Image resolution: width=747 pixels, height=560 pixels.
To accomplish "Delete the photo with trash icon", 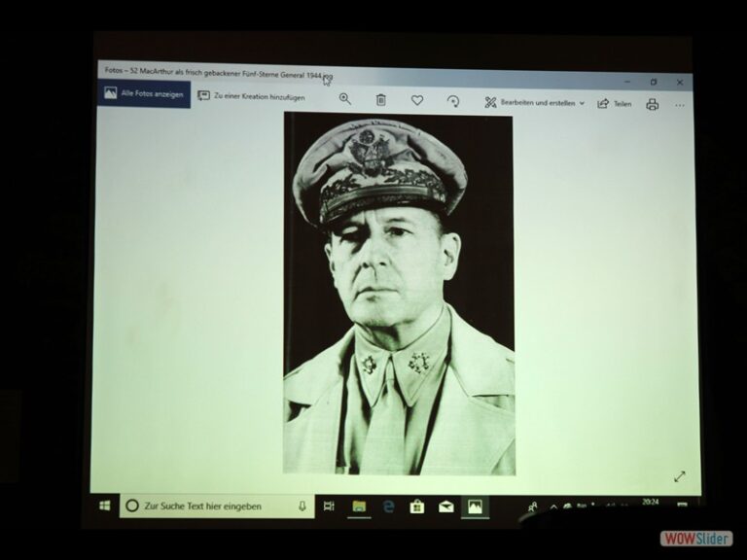I will click(381, 100).
